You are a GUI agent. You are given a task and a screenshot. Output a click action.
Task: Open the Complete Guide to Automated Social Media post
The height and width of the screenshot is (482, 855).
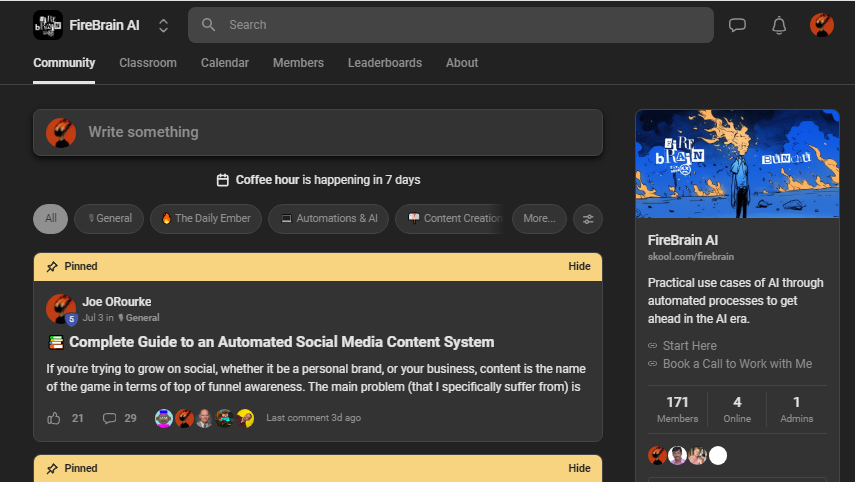[x=281, y=342]
